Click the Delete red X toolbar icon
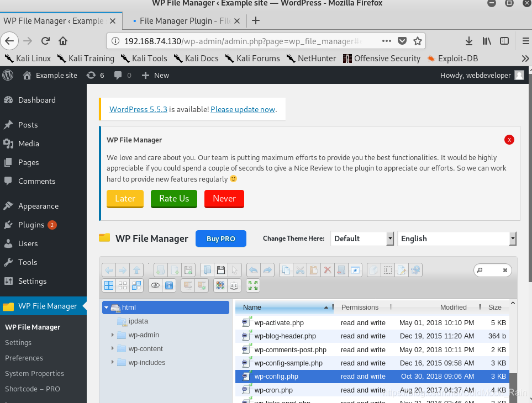 point(328,270)
